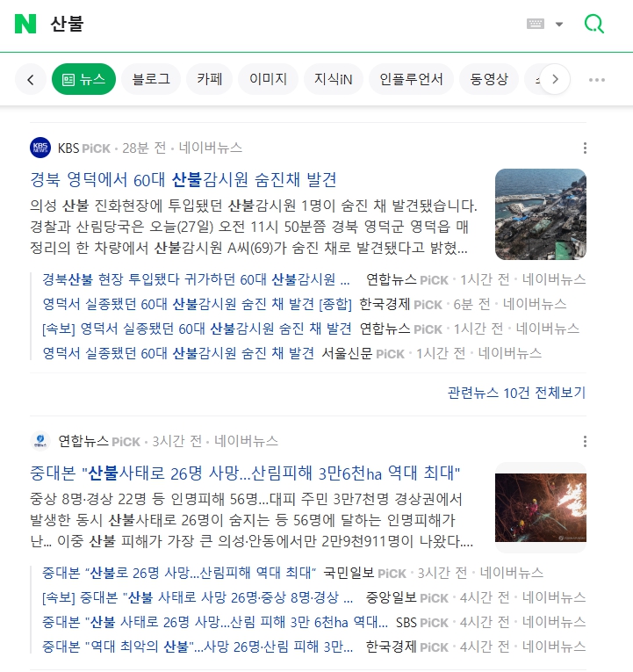
Task: Open related article 경북산불 현장 투입됐다 귀가하던
Action: coord(196,279)
